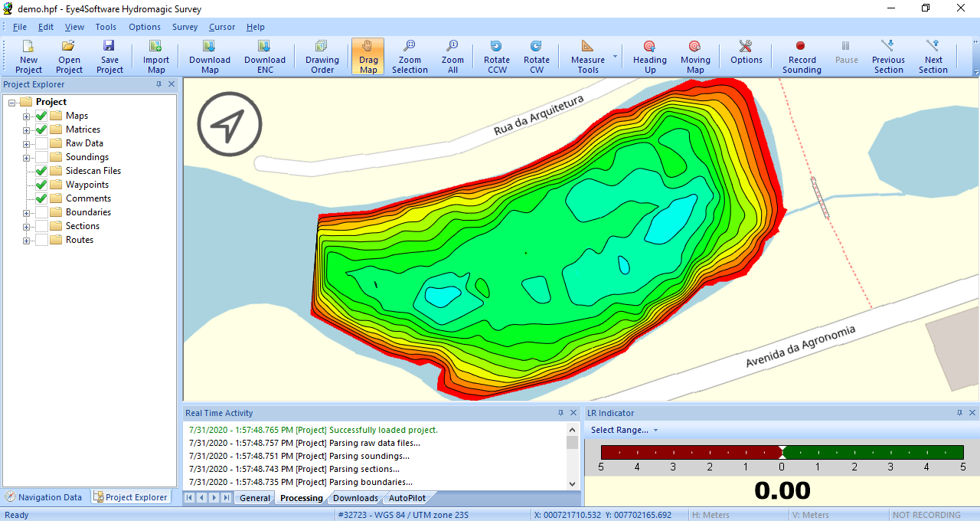980x521 pixels.
Task: Expand the Raw Data tree node
Action: pos(26,144)
